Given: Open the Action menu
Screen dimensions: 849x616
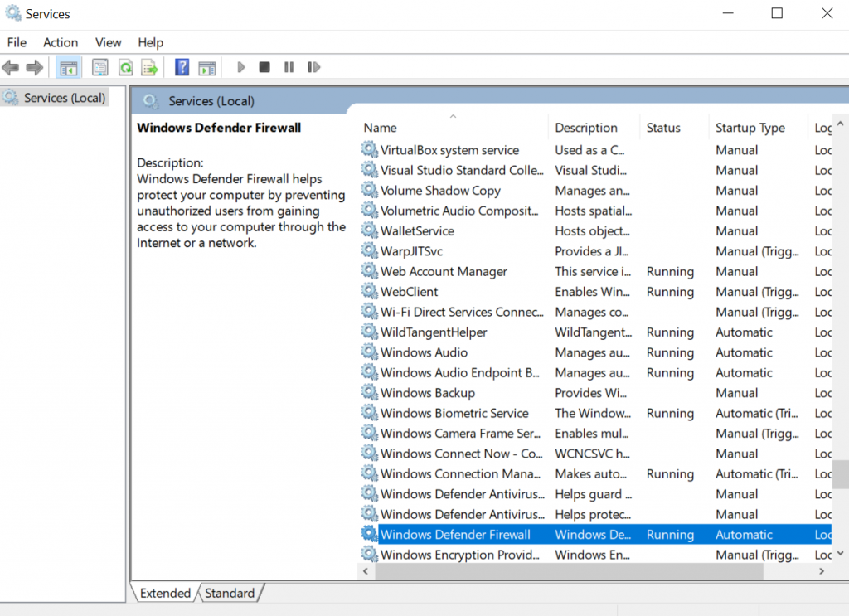Looking at the screenshot, I should click(61, 42).
